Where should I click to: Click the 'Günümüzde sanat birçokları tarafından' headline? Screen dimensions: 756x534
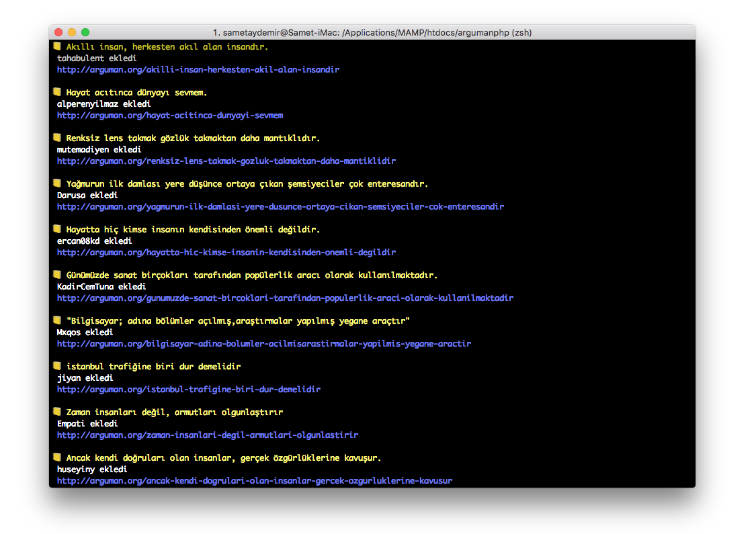(252, 275)
